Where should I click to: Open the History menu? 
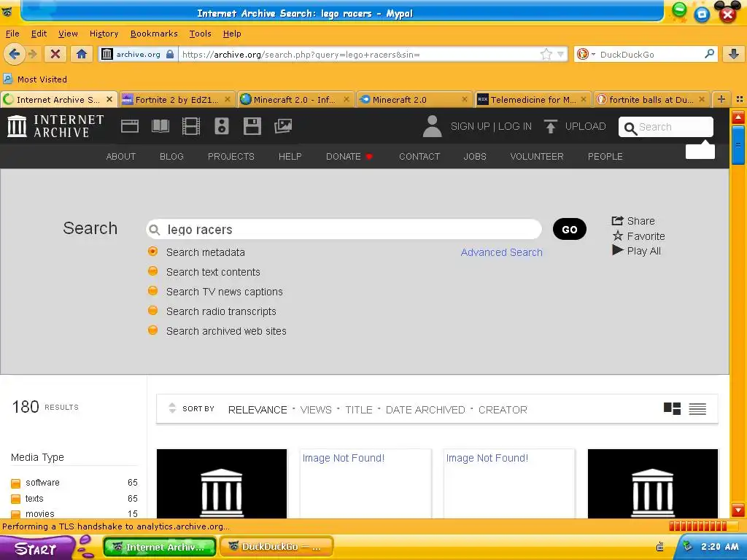click(104, 34)
